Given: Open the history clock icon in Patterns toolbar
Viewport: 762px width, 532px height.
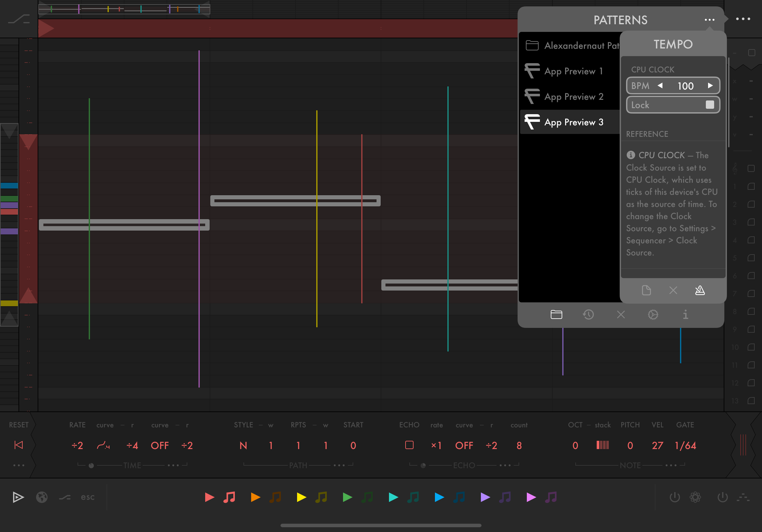Looking at the screenshot, I should [x=588, y=314].
